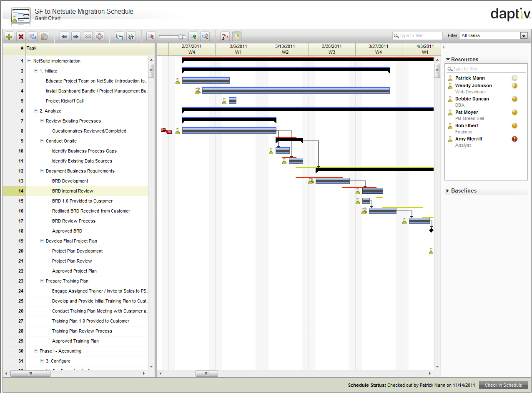The height and width of the screenshot is (393, 532).
Task: Select the Approved BRD task row
Action: [75, 231]
